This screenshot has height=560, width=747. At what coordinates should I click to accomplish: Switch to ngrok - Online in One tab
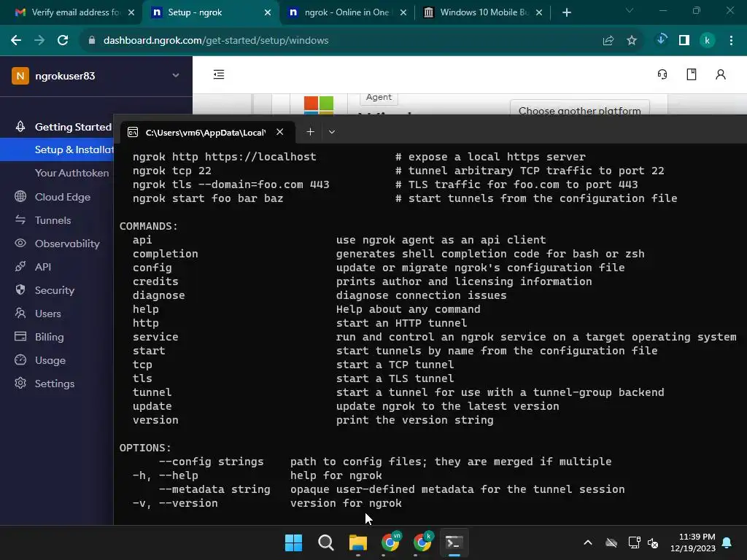349,12
